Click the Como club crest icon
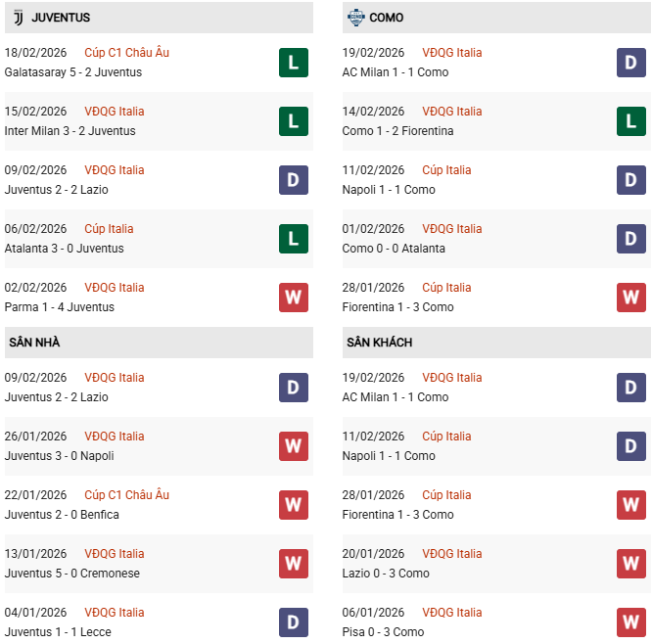The height and width of the screenshot is (644, 652). click(x=354, y=18)
